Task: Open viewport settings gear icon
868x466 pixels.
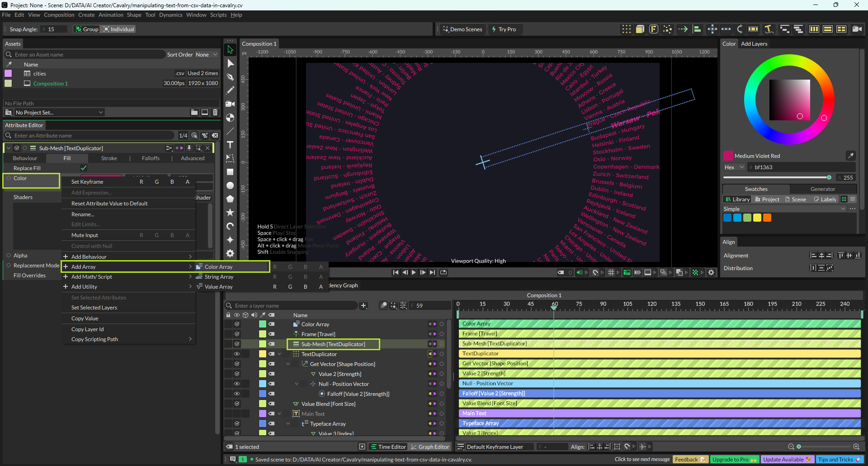Action: click(x=711, y=272)
